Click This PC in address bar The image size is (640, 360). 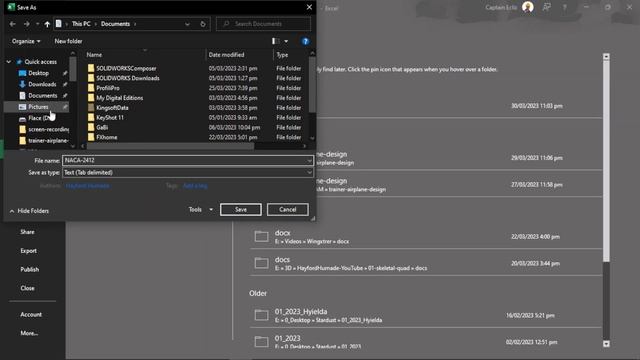click(81, 24)
